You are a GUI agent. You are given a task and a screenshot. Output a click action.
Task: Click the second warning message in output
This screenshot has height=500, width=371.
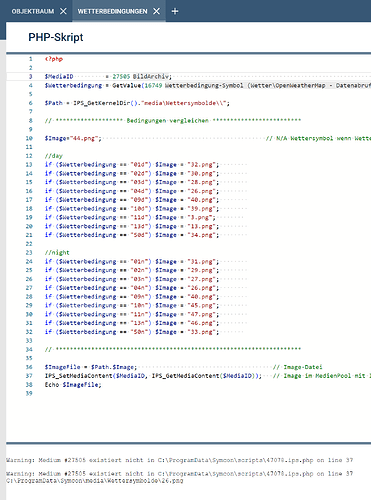tap(179, 473)
